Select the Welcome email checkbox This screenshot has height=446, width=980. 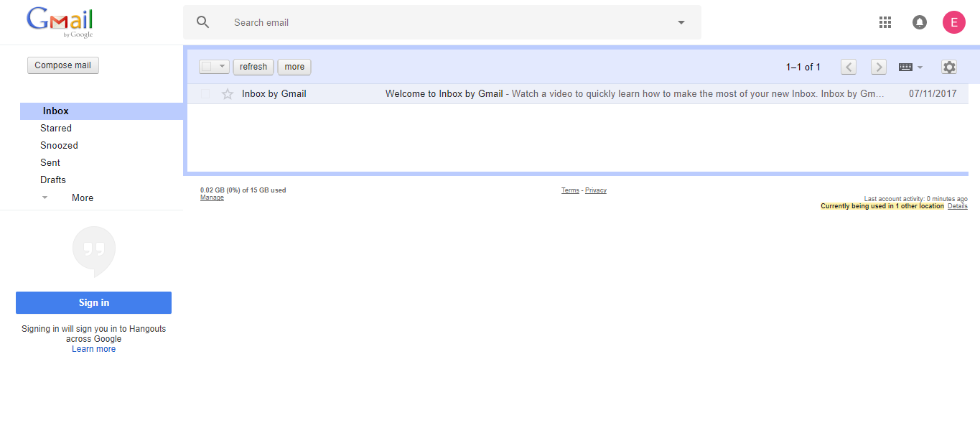[205, 93]
